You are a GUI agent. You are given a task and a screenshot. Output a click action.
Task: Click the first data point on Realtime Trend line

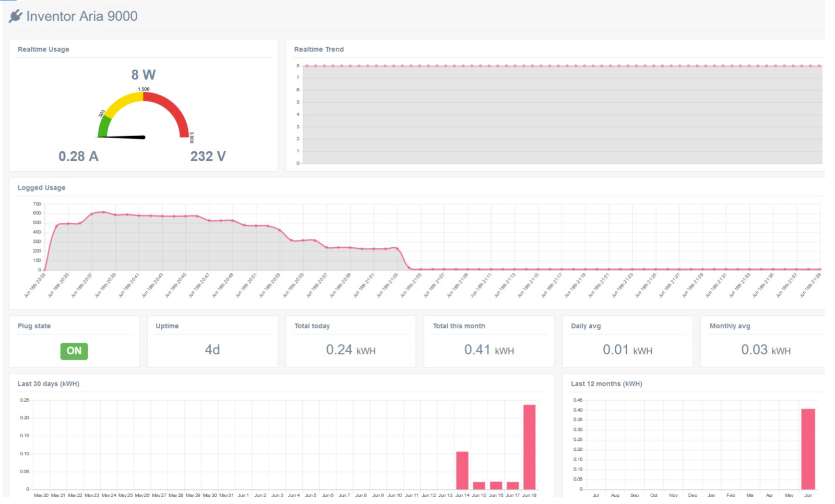coord(307,66)
